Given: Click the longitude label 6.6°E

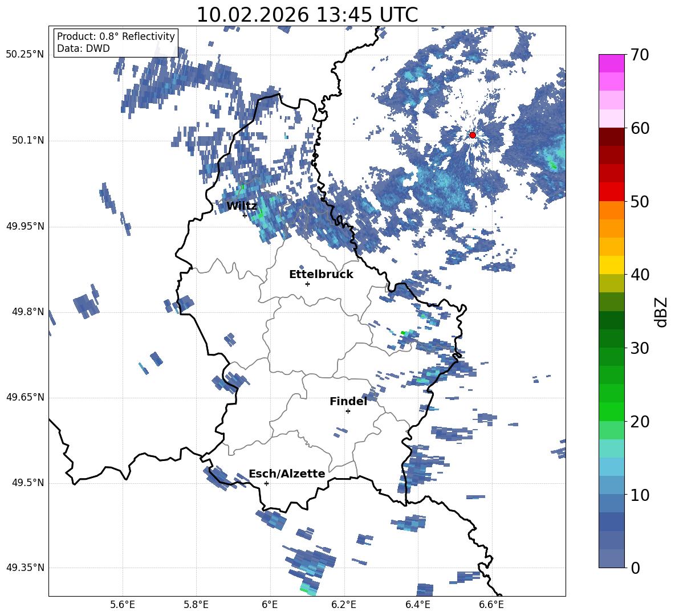Looking at the screenshot, I should pyautogui.click(x=491, y=605).
